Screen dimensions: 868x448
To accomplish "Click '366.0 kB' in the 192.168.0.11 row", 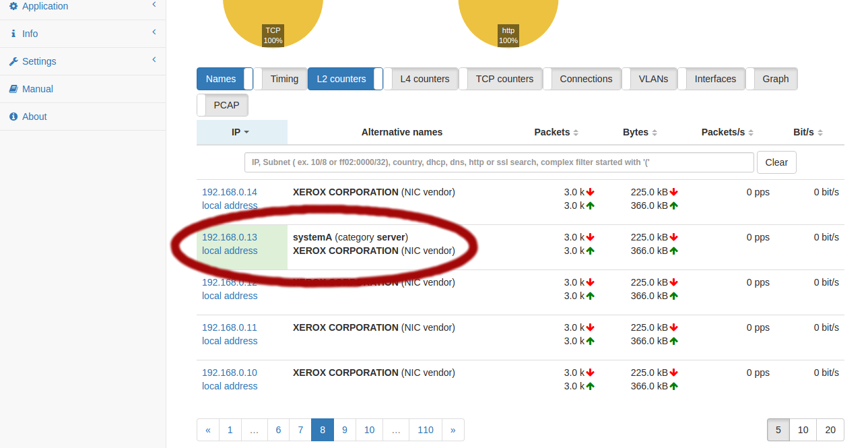I will click(x=649, y=341).
